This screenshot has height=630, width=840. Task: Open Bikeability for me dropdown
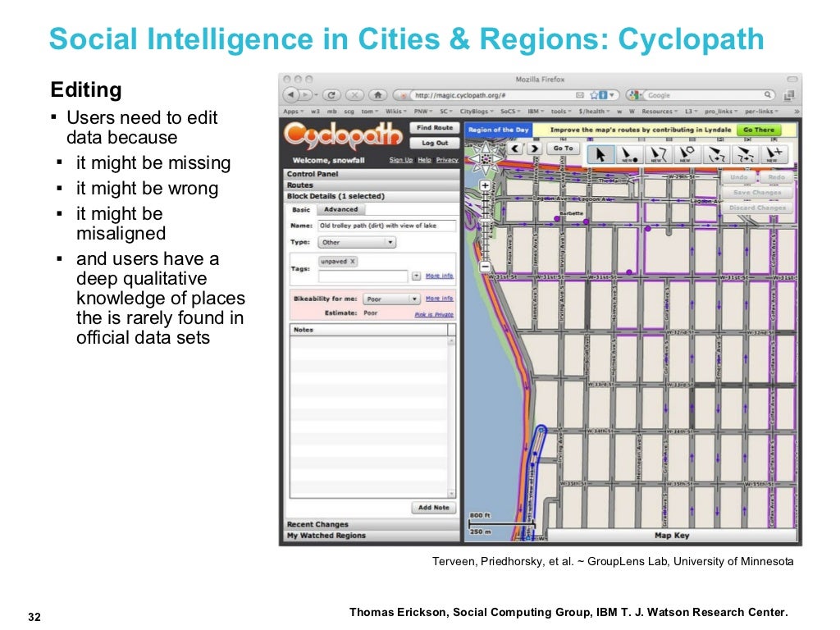391,299
